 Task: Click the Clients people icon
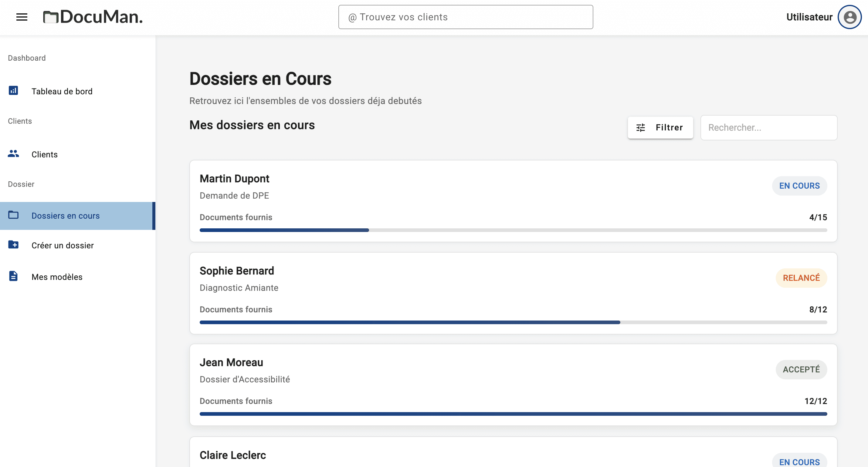(x=13, y=154)
